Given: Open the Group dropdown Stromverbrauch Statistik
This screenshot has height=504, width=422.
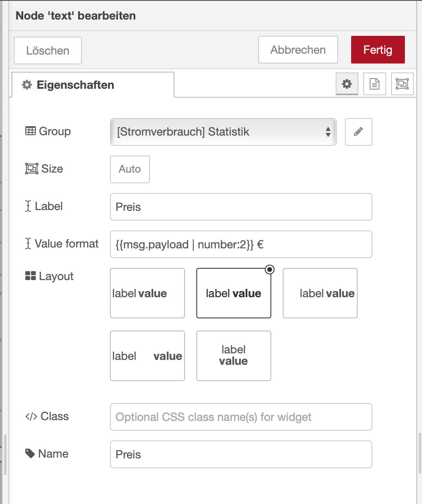Looking at the screenshot, I should (223, 132).
